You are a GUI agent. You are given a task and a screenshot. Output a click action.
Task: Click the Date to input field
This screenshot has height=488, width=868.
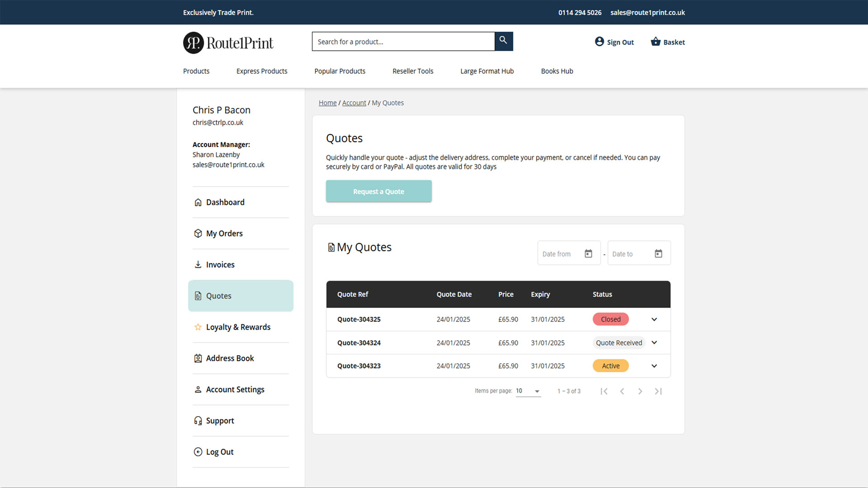639,253
